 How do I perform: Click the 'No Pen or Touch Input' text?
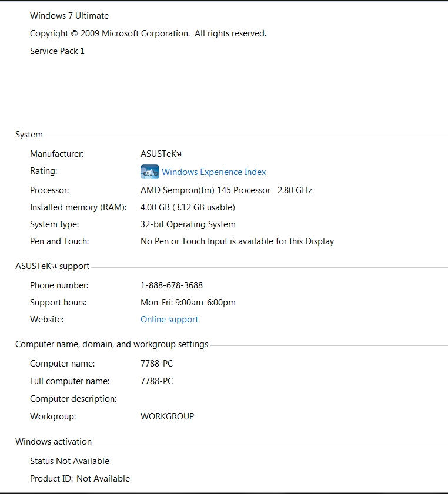point(184,241)
